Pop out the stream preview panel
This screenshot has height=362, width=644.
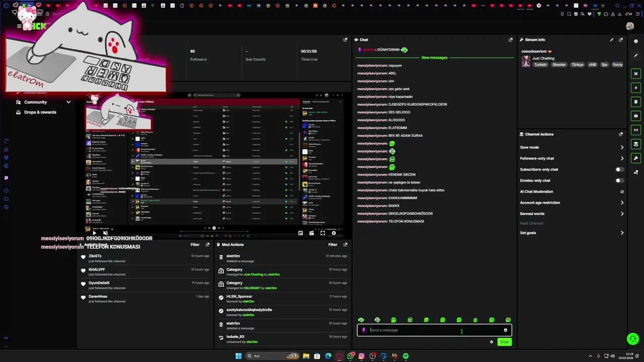[x=345, y=40]
